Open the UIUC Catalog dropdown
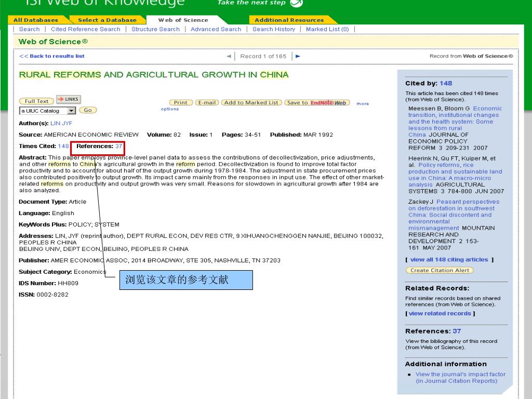The height and width of the screenshot is (399, 532). click(x=47, y=111)
